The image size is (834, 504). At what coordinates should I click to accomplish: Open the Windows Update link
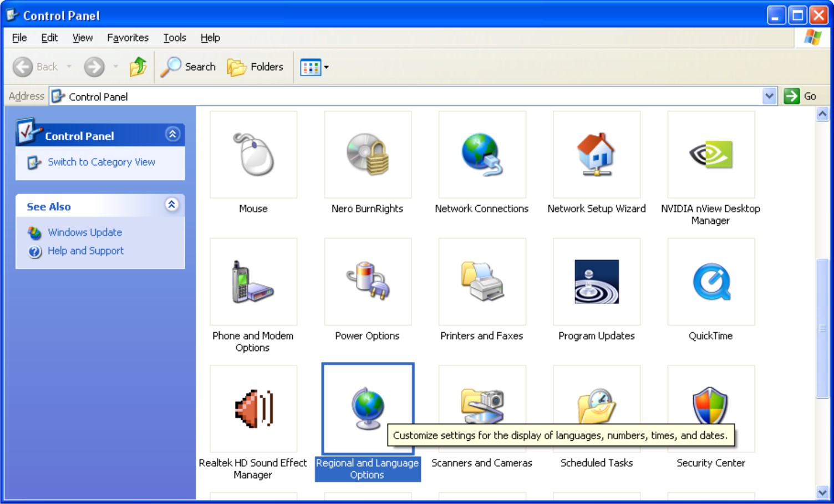click(x=85, y=232)
